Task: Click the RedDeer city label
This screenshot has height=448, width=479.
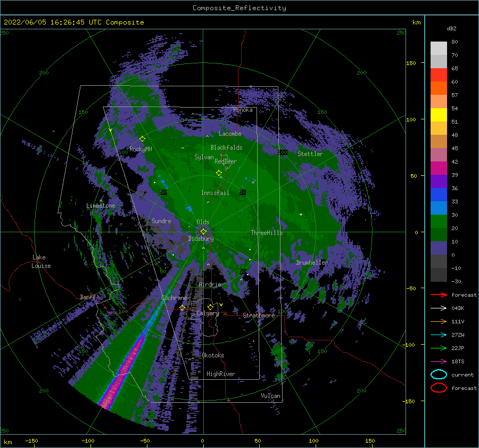Action: pyautogui.click(x=226, y=161)
